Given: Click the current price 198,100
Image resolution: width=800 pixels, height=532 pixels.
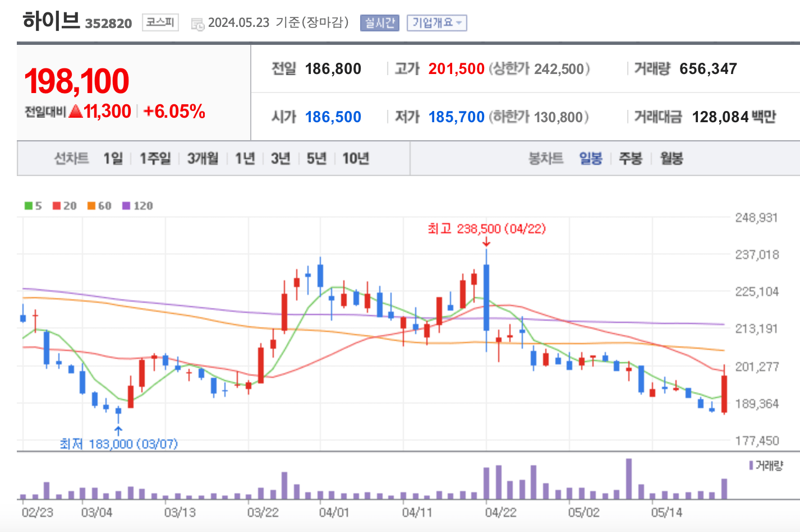Looking at the screenshot, I should coord(77,81).
